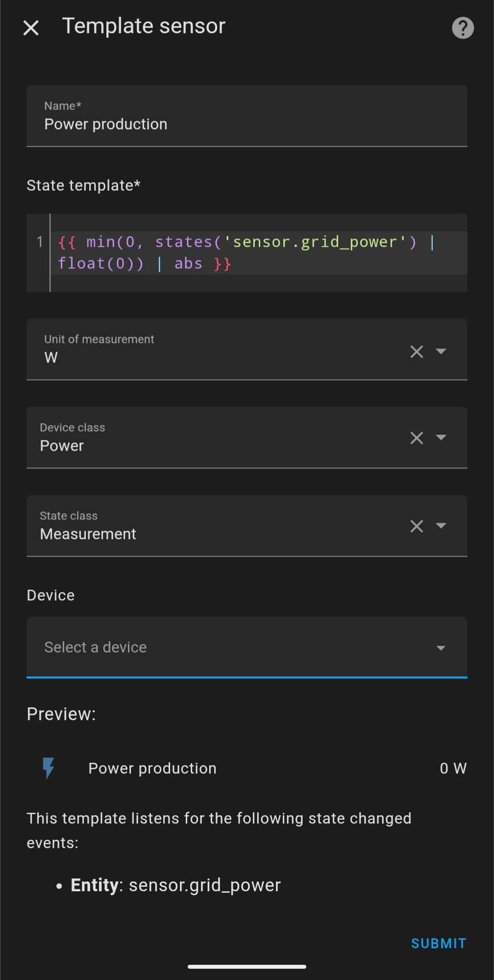Open the Unit of measurement dropdown
Screen dimensions: 494x980
(x=442, y=351)
